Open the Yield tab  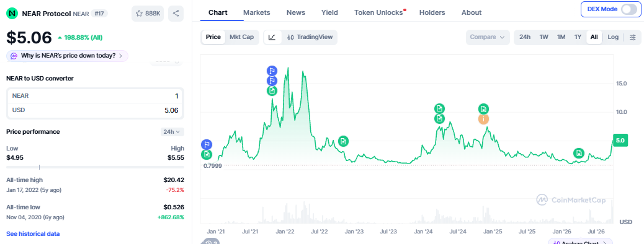click(329, 13)
